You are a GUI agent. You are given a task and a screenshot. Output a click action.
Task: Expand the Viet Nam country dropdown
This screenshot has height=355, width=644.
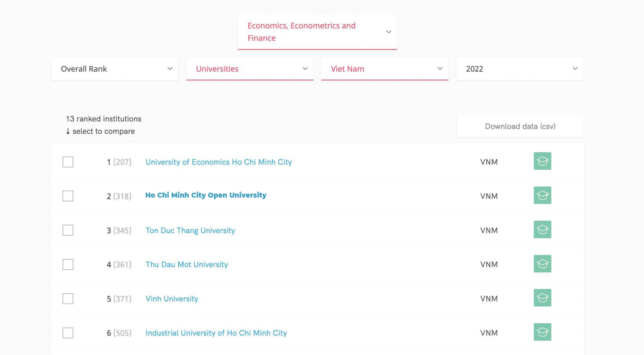[x=385, y=69]
